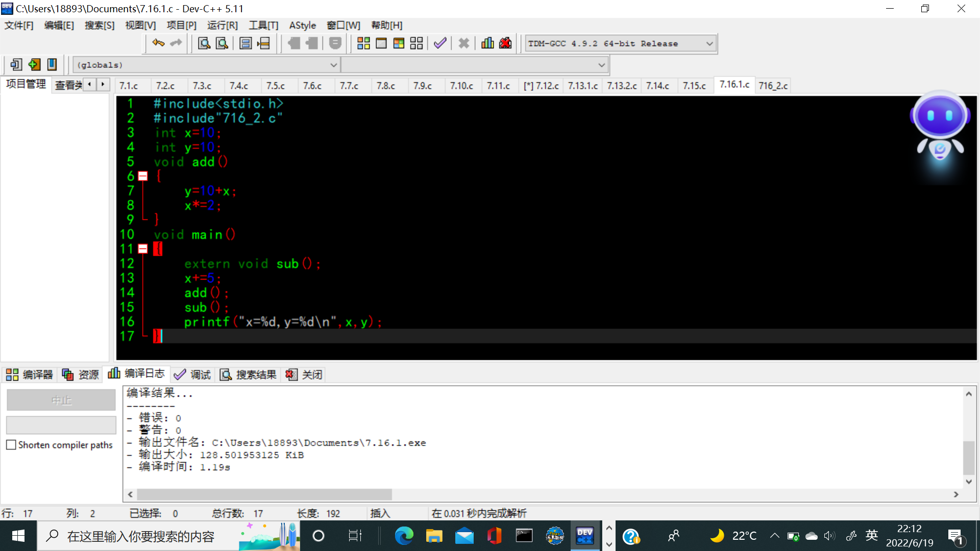This screenshot has width=980, height=551.
Task: Expand the system tray hidden icons chevron
Action: point(774,536)
